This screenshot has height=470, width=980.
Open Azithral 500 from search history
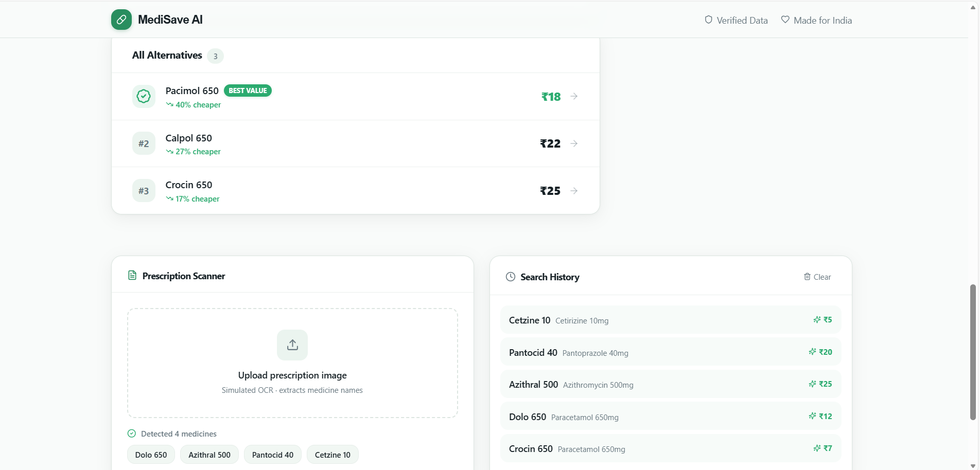click(x=671, y=384)
